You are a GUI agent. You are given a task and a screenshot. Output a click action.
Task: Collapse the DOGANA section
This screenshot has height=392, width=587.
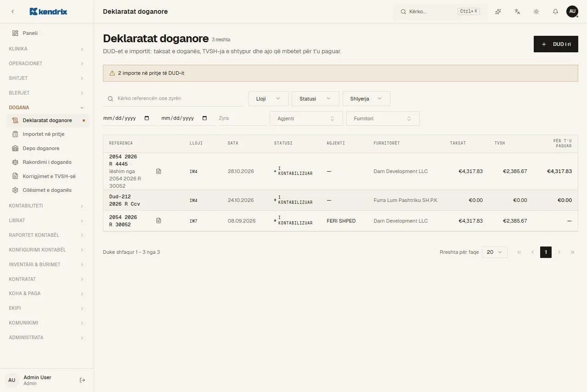tap(47, 107)
